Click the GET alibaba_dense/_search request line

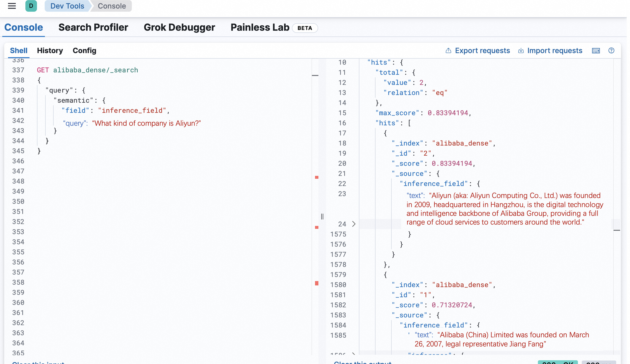click(88, 70)
